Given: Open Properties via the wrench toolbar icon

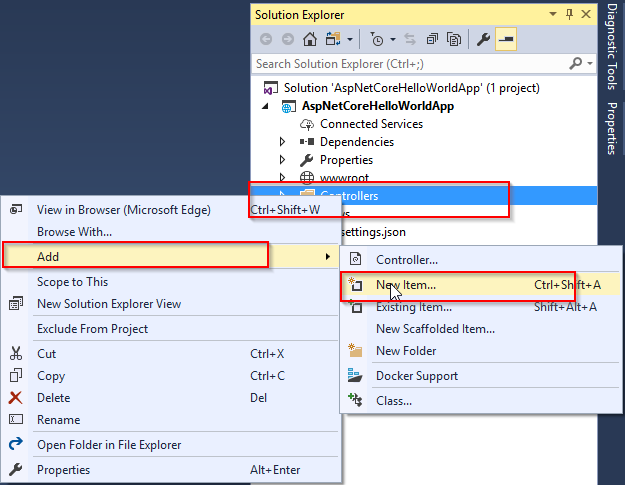Looking at the screenshot, I should (483, 40).
